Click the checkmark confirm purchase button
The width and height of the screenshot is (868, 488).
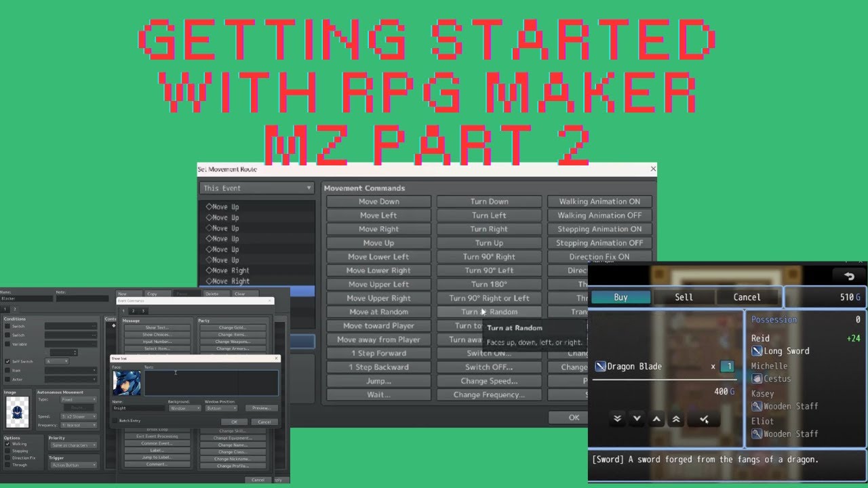[x=705, y=420]
